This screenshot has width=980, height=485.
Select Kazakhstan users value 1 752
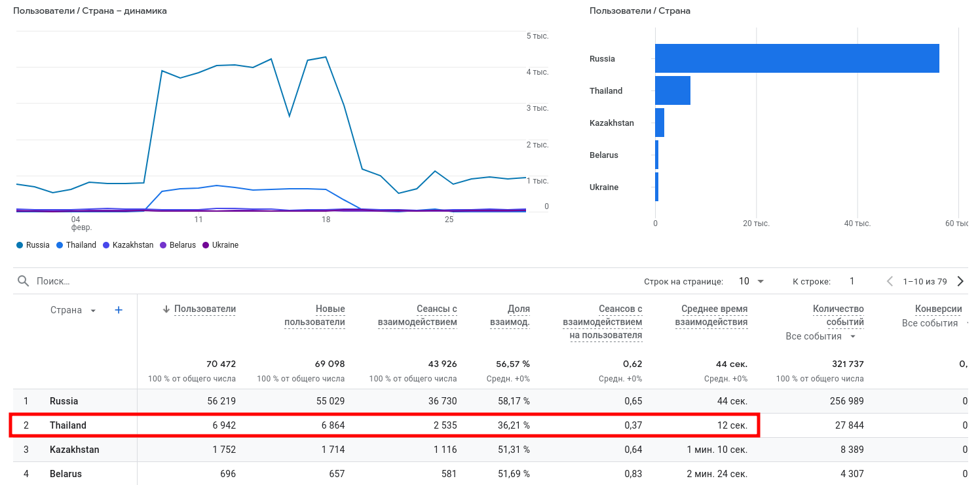[x=223, y=450]
